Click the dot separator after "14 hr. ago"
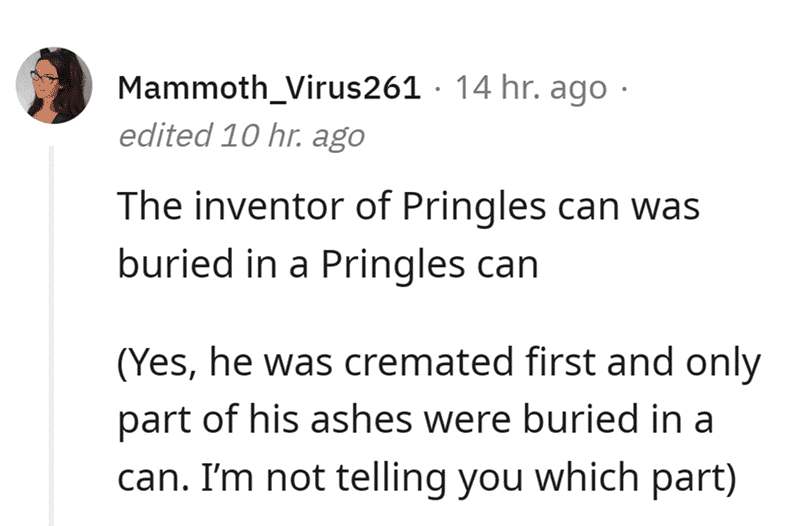The height and width of the screenshot is (526, 800). (x=622, y=88)
